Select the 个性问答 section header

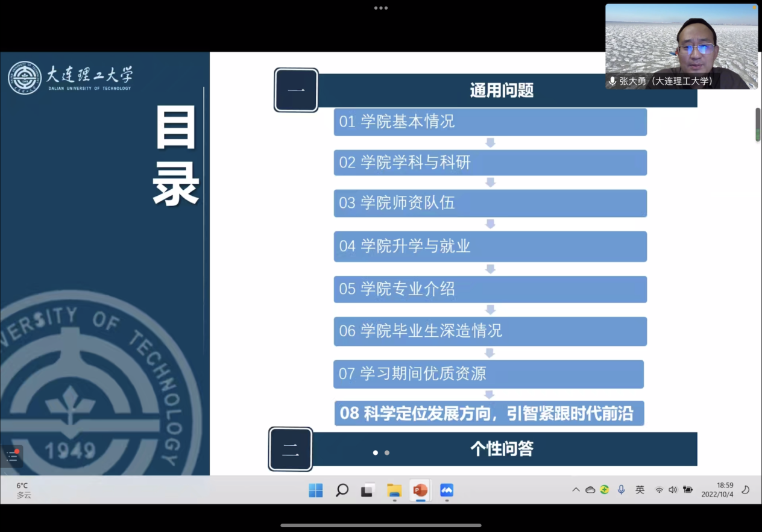[x=502, y=449]
